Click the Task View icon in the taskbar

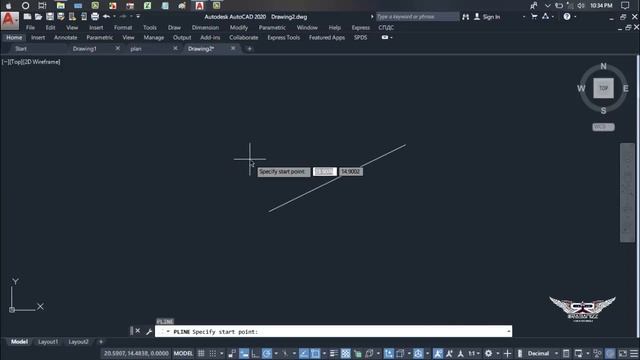point(42,5)
